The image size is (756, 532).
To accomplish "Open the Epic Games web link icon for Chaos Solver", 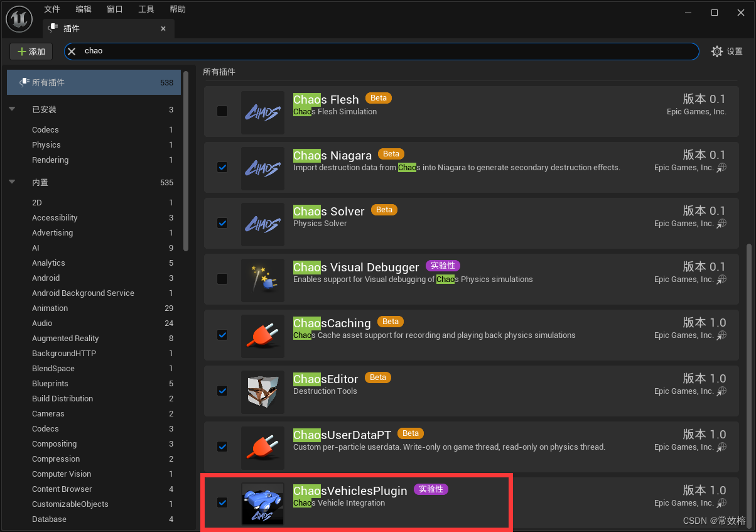I will coord(722,224).
